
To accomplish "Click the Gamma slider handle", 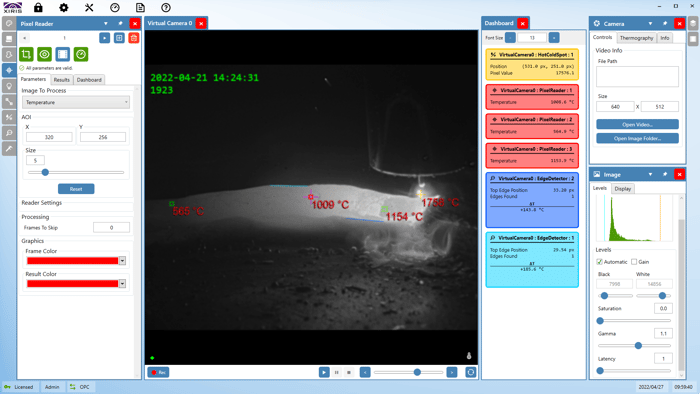I will point(638,345).
